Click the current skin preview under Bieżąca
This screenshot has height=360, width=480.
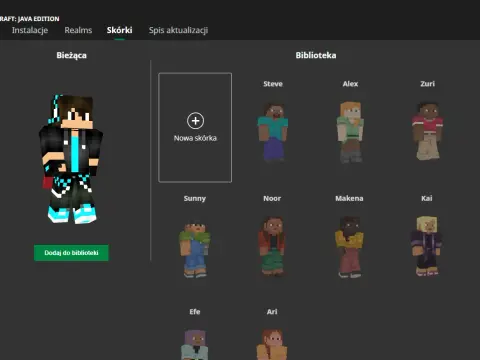[71, 159]
